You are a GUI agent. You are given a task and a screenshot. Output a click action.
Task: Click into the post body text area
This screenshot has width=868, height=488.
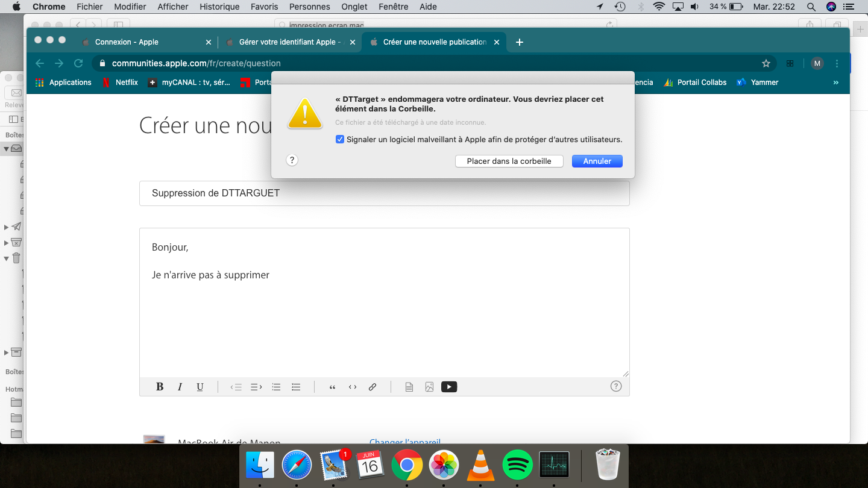[x=385, y=302]
